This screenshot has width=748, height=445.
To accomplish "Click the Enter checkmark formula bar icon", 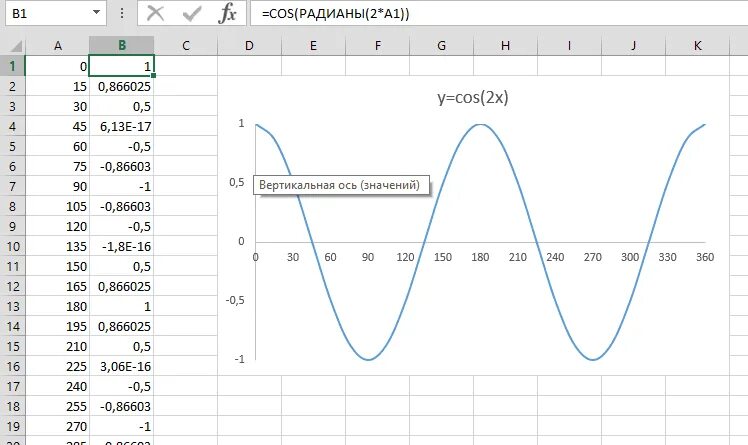I will click(x=191, y=13).
